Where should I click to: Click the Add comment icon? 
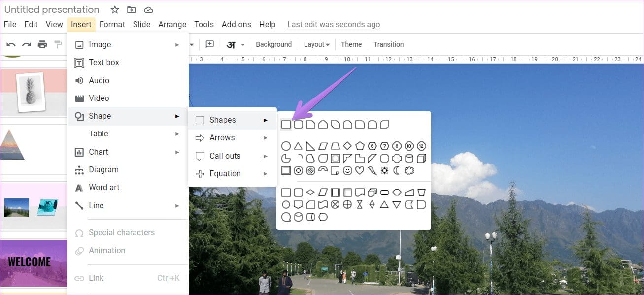(209, 44)
